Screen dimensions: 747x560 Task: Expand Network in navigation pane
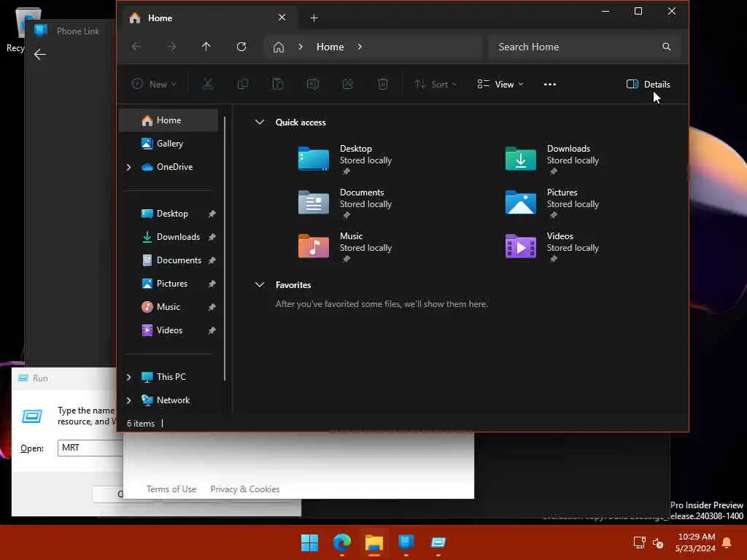click(128, 400)
